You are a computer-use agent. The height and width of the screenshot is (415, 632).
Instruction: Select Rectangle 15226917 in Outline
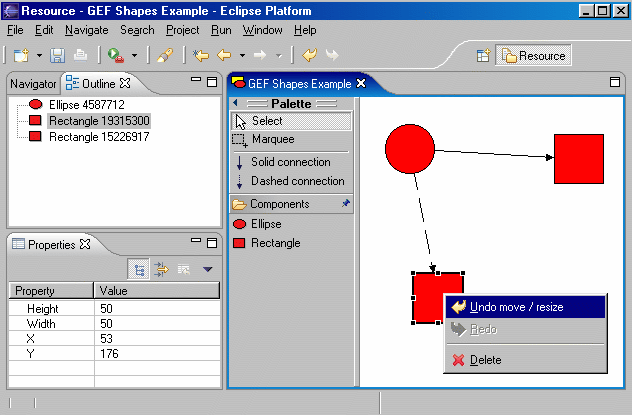tap(99, 136)
